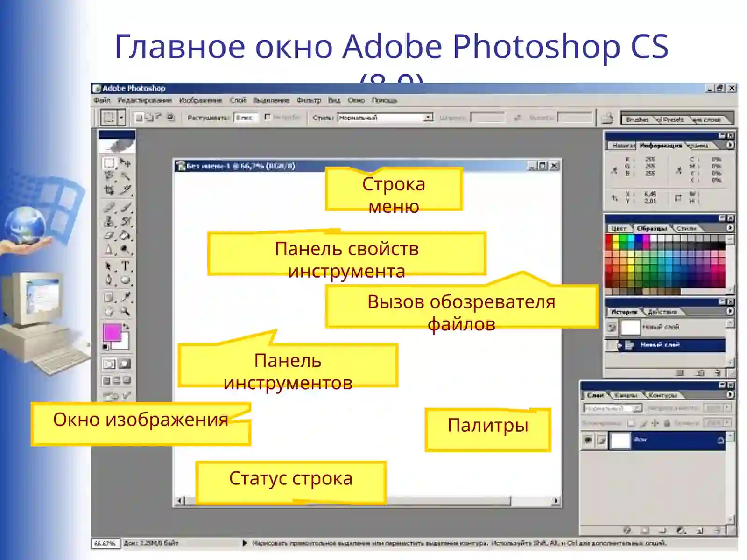Select the Clone Stamp tool
The image size is (747, 560).
click(x=109, y=221)
